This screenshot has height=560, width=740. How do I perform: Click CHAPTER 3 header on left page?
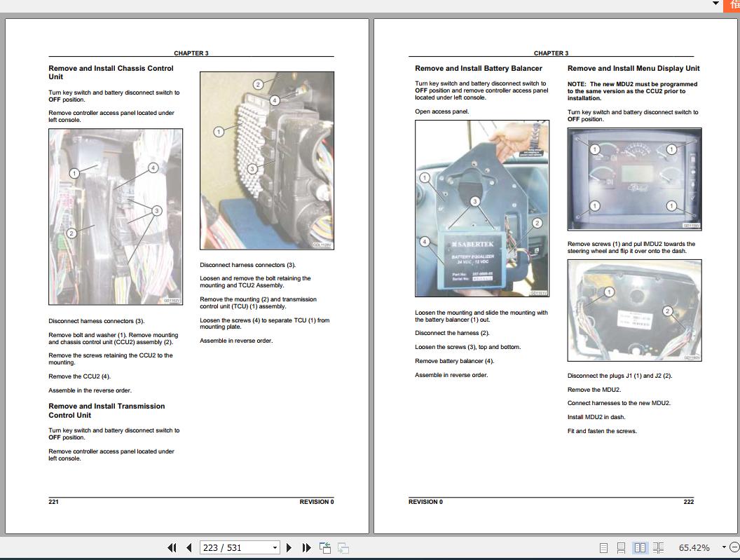coord(191,53)
